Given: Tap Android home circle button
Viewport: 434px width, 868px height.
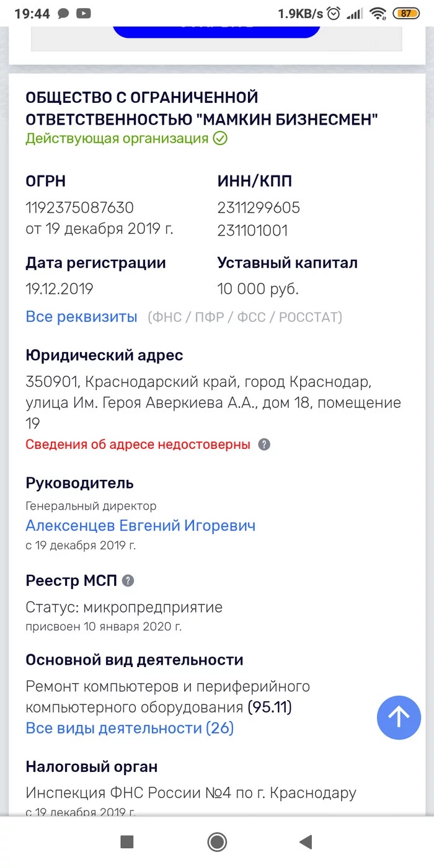Looking at the screenshot, I should click(217, 841).
